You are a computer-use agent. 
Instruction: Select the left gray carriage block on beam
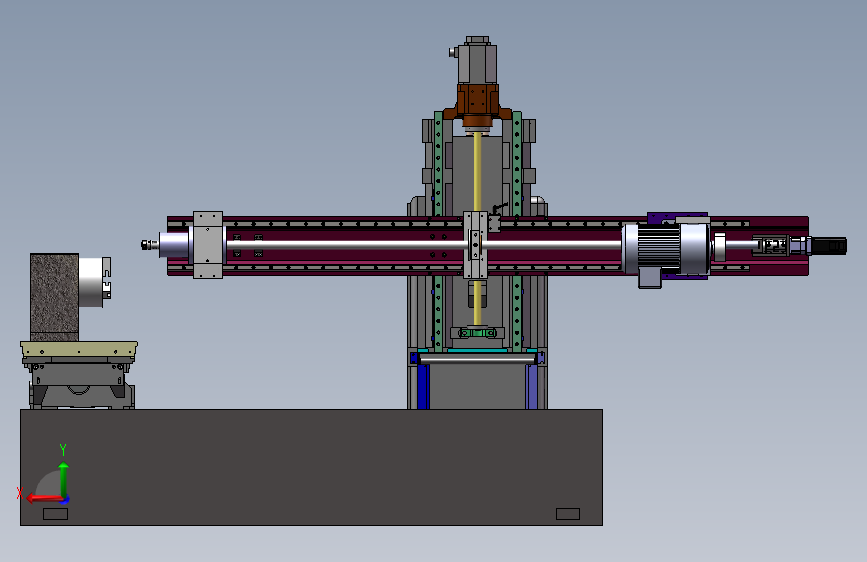pyautogui.click(x=208, y=244)
